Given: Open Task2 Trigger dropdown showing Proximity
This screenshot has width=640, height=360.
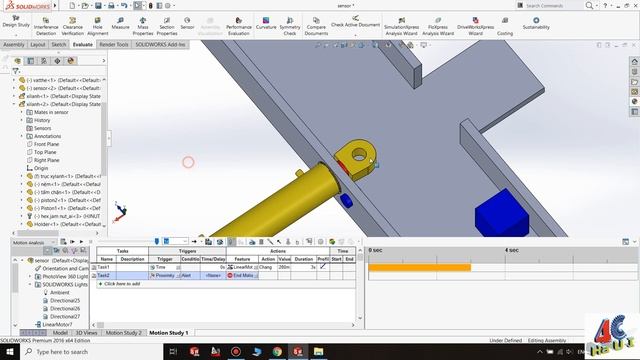Looking at the screenshot, I should tap(178, 276).
